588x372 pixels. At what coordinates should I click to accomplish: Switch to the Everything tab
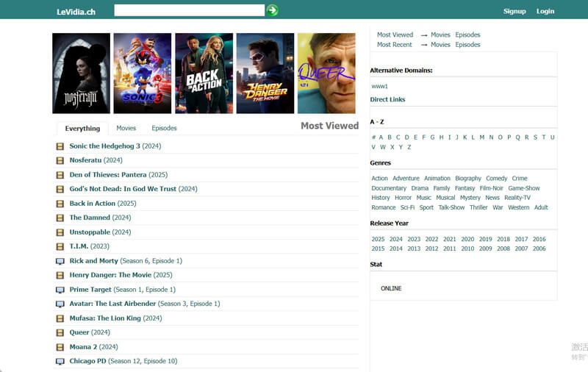point(82,128)
